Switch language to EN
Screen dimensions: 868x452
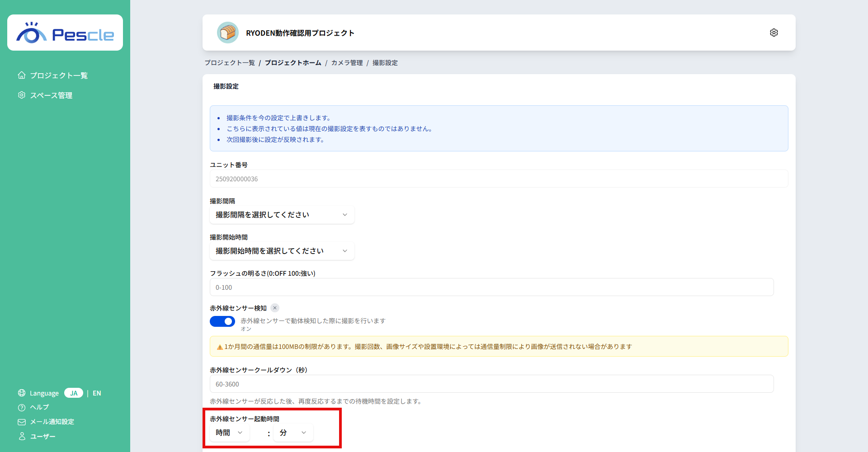click(x=97, y=393)
